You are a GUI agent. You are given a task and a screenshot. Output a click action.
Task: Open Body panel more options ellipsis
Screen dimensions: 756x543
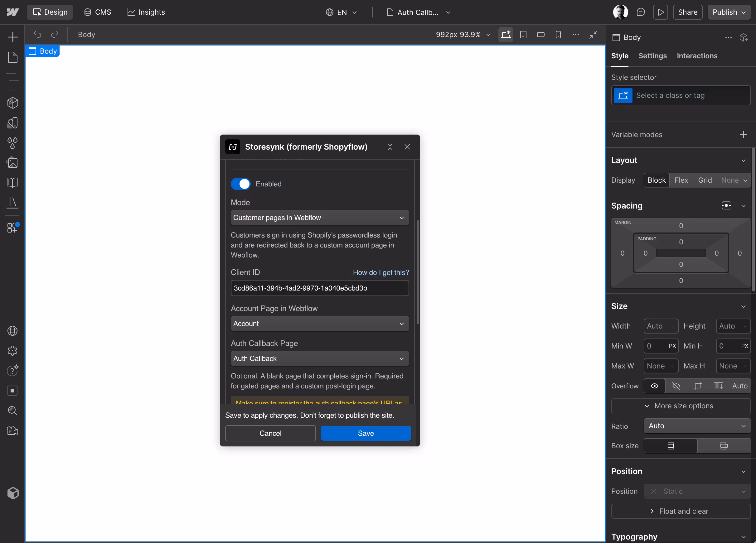tap(729, 37)
